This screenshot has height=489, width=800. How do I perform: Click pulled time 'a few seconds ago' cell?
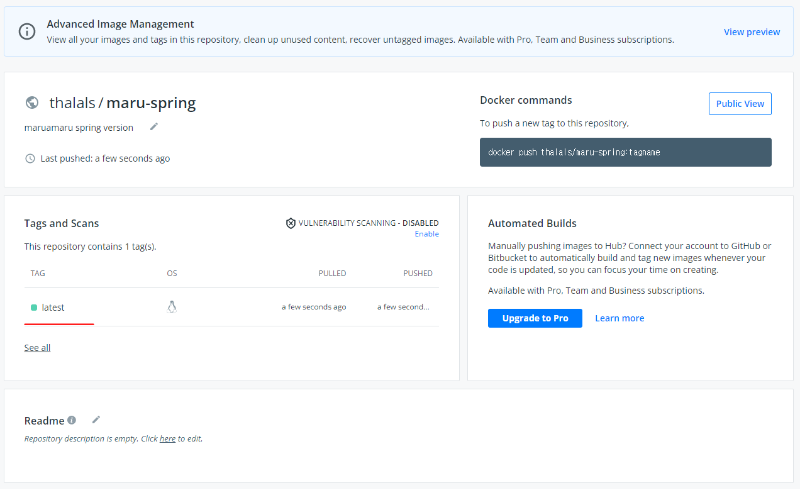(314, 307)
